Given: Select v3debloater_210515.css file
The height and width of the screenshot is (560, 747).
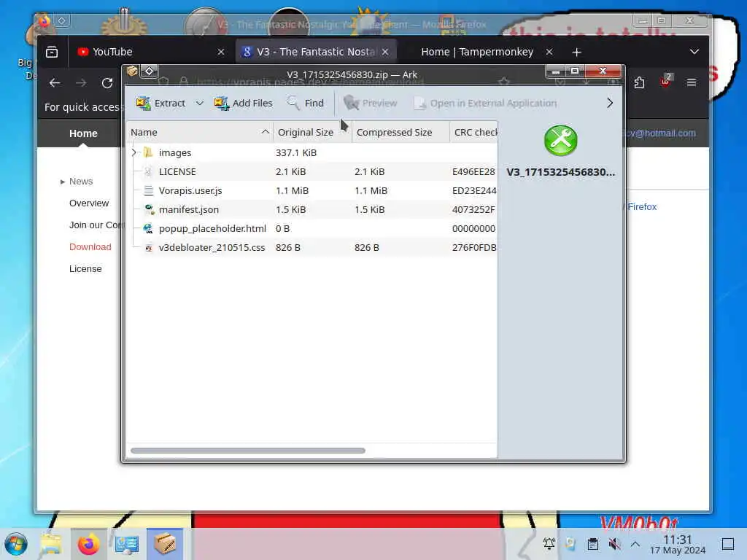Looking at the screenshot, I should click(312, 248).
